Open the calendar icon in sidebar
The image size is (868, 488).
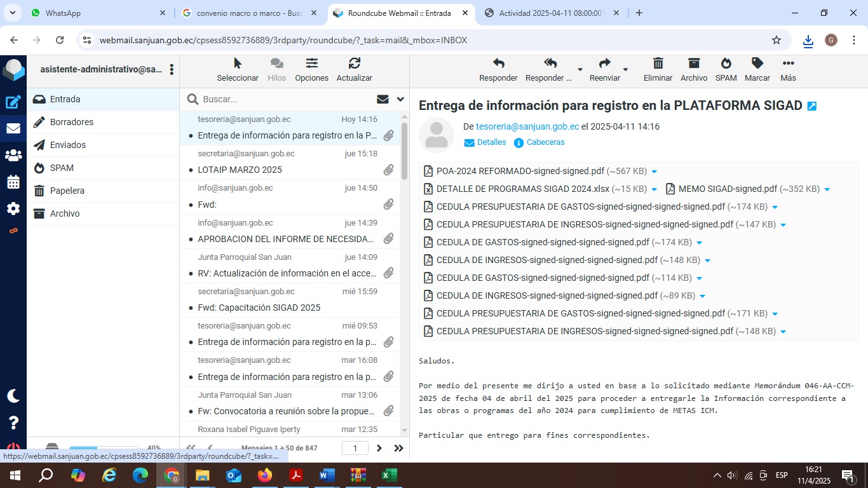13,182
